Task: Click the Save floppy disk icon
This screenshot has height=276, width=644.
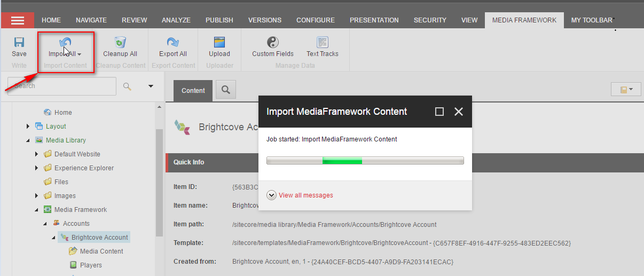Action: point(19,42)
